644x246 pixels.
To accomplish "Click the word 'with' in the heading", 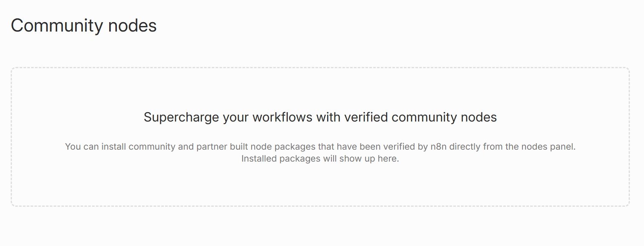I will [x=328, y=117].
